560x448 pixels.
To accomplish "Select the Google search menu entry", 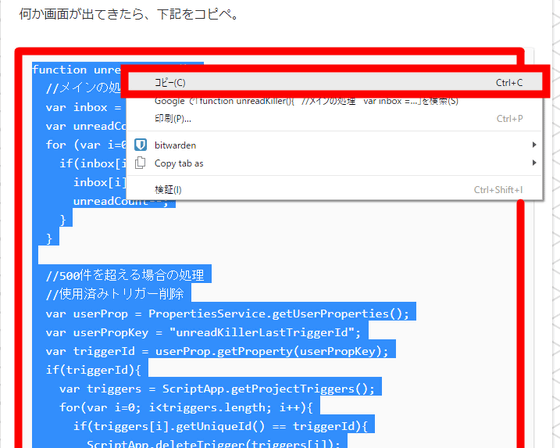I will point(335,101).
